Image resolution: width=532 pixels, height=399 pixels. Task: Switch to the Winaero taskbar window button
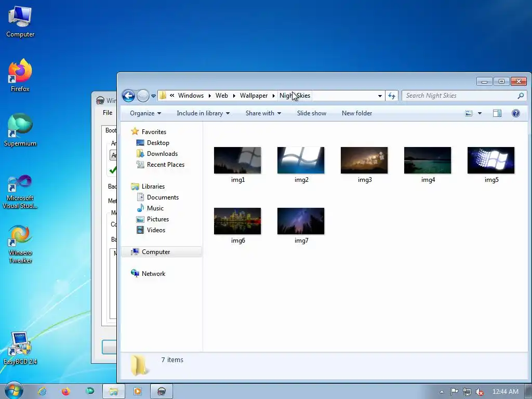[x=162, y=391]
